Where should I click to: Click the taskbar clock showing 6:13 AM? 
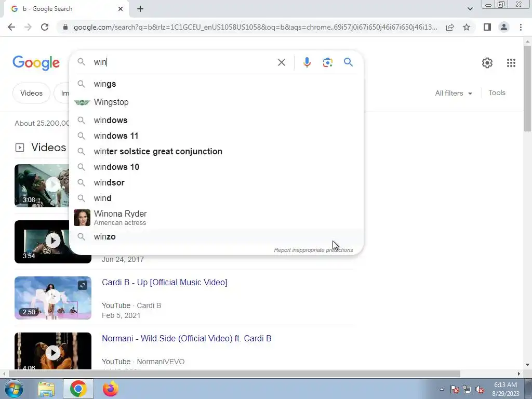pos(506,389)
